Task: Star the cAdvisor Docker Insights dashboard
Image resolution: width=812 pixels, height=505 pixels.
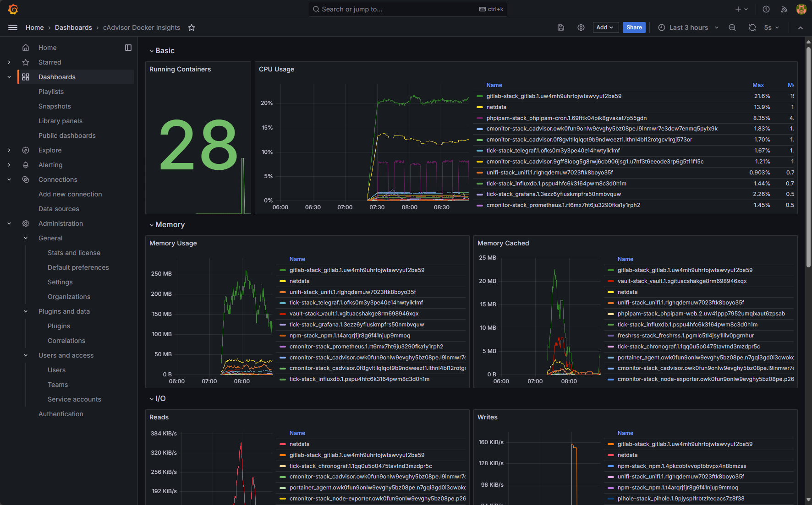Action: [x=192, y=27]
